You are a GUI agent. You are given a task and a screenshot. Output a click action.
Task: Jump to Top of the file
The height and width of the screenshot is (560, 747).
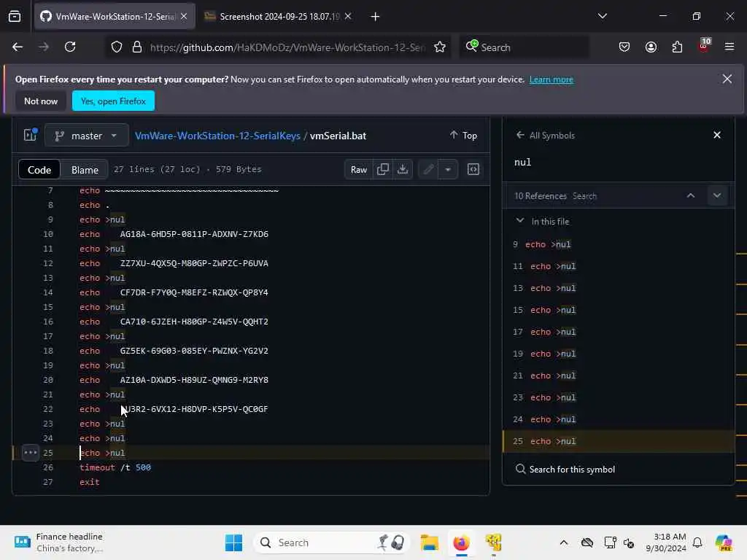(x=463, y=135)
